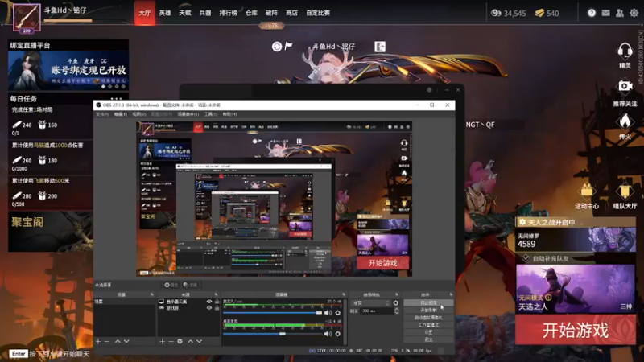The height and width of the screenshot is (362, 644).
Task: Open the 组队大厅 icon
Action: click(x=625, y=191)
